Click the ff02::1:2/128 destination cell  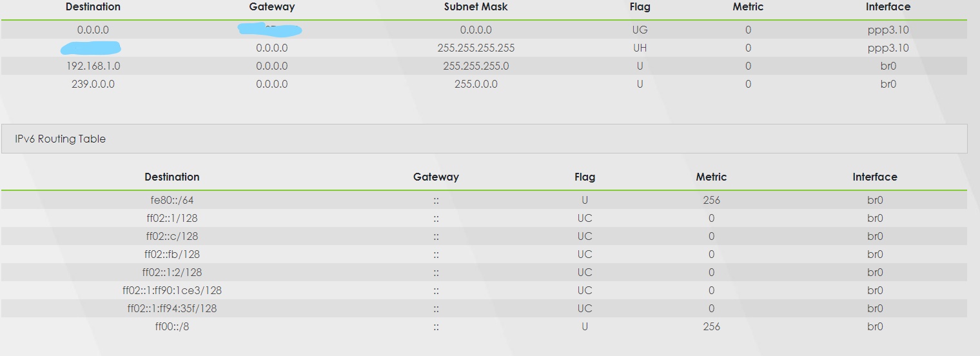tap(171, 272)
